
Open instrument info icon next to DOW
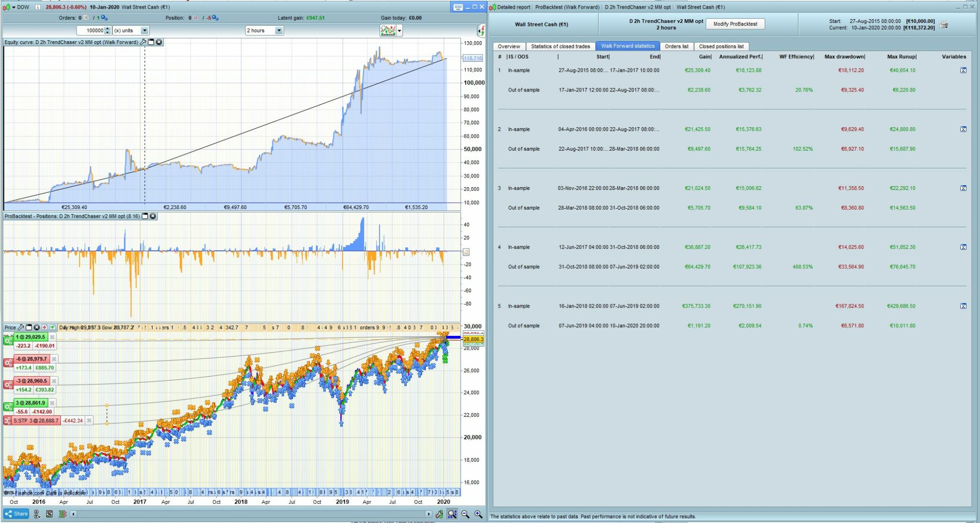tap(37, 7)
